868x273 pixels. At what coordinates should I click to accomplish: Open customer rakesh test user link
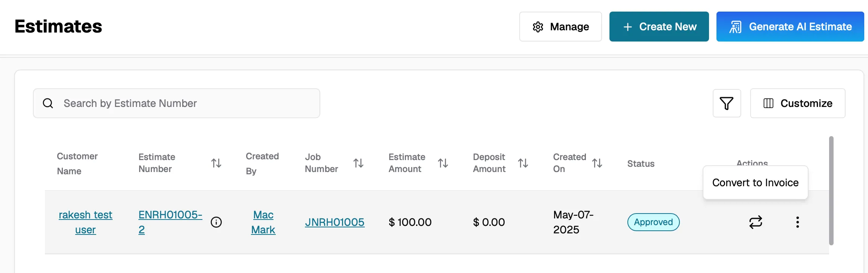point(85,222)
